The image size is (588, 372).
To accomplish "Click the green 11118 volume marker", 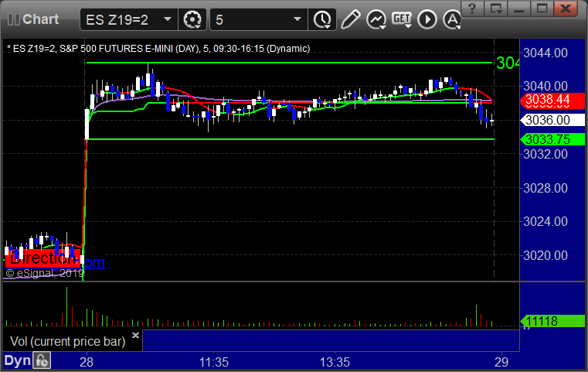I will pyautogui.click(x=552, y=321).
